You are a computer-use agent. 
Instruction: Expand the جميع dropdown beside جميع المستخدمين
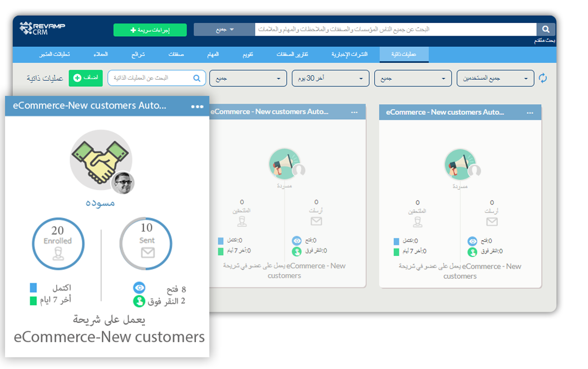413,78
